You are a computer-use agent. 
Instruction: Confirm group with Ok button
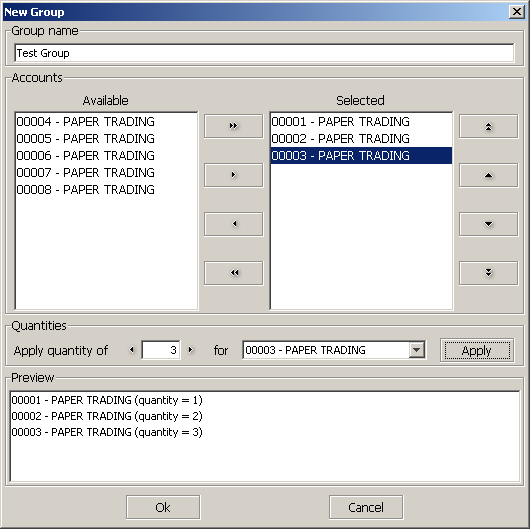coord(163,507)
